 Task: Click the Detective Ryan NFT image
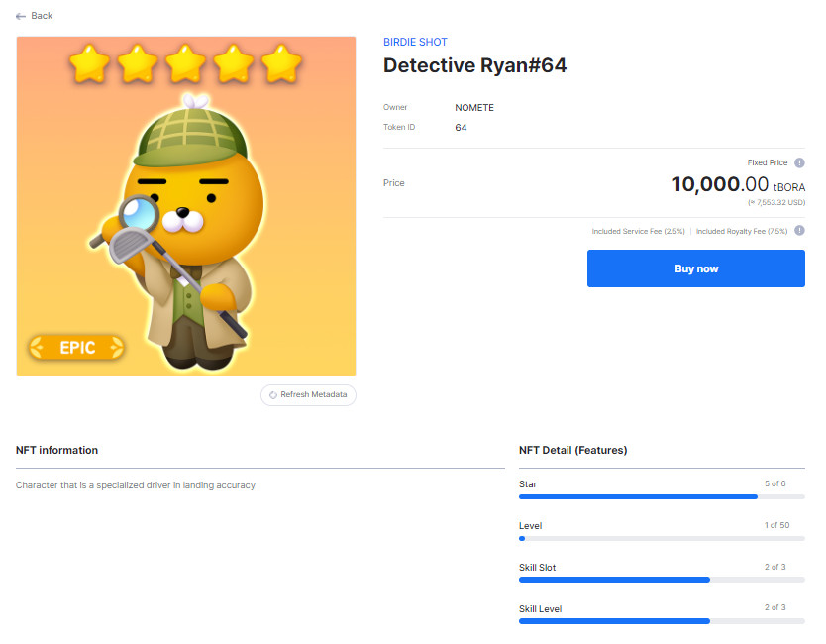pos(186,206)
